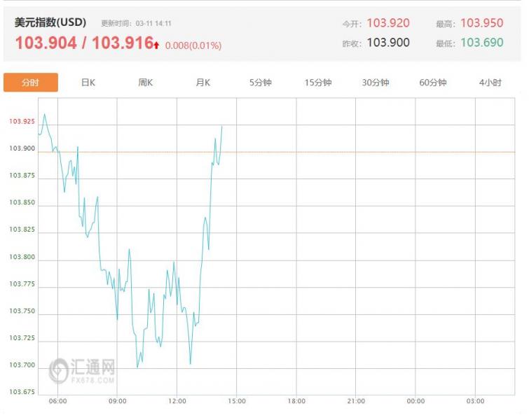The image size is (529, 420).
Task: Select the 60分钟 tab
Action: pyautogui.click(x=433, y=83)
